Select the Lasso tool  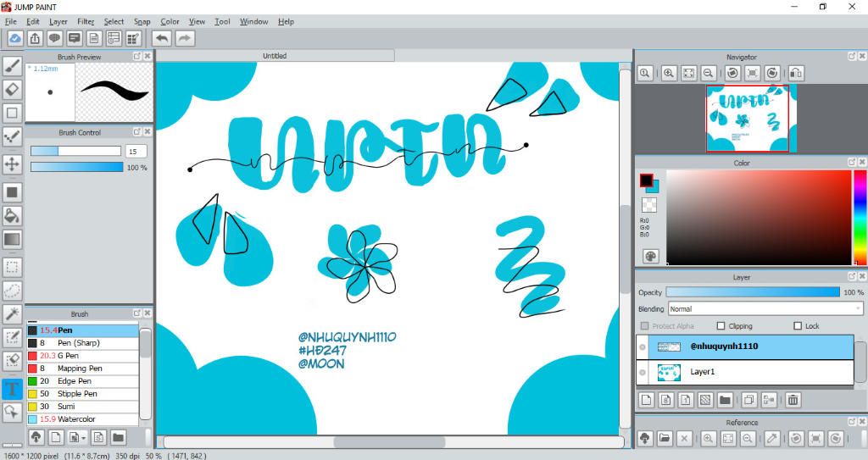coord(12,290)
